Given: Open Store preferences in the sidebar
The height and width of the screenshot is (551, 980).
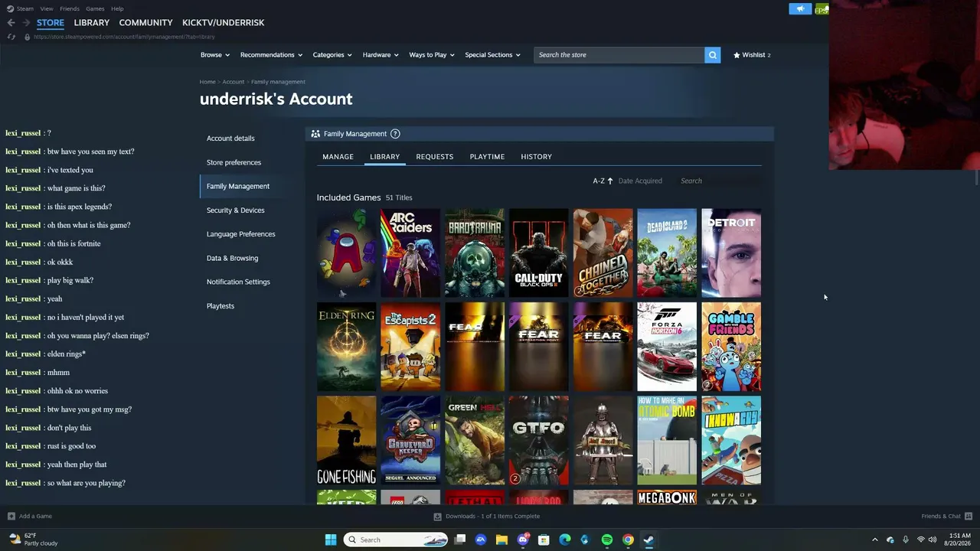Looking at the screenshot, I should (234, 162).
